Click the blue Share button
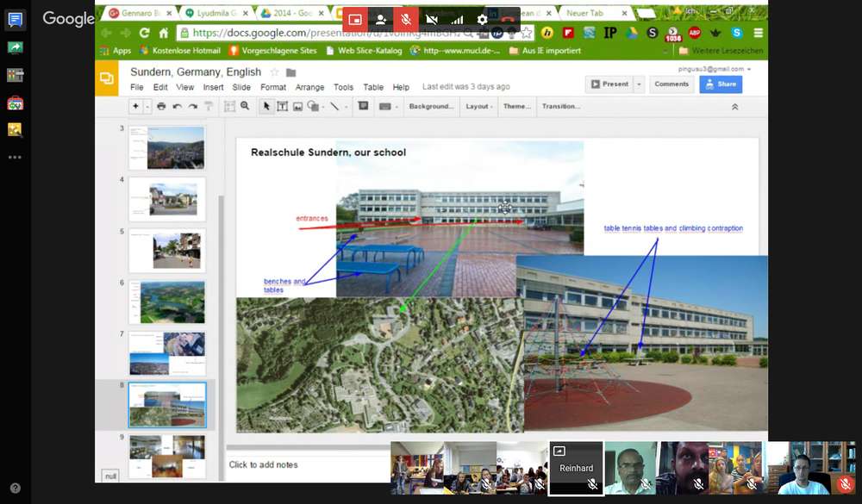The width and height of the screenshot is (862, 504). click(721, 84)
